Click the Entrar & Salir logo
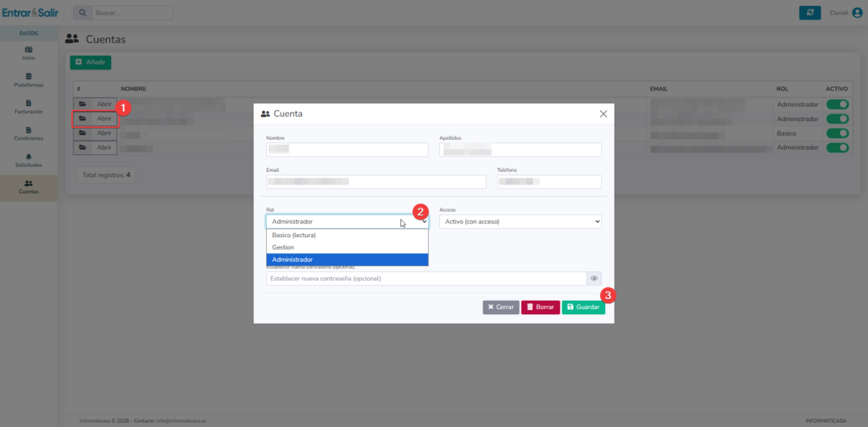This screenshot has height=427, width=868. (30, 12)
